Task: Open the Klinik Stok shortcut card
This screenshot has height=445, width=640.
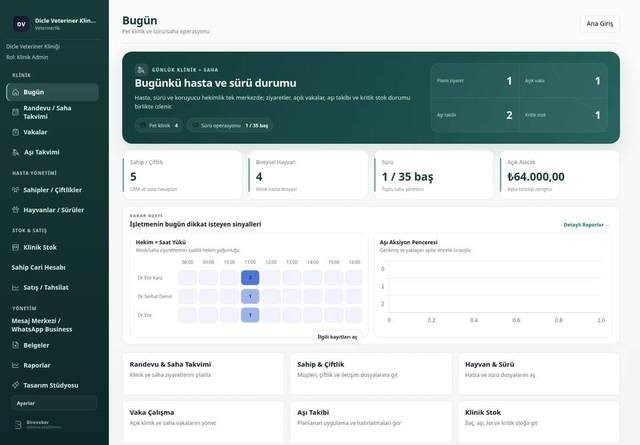Action: pyautogui.click(x=539, y=422)
